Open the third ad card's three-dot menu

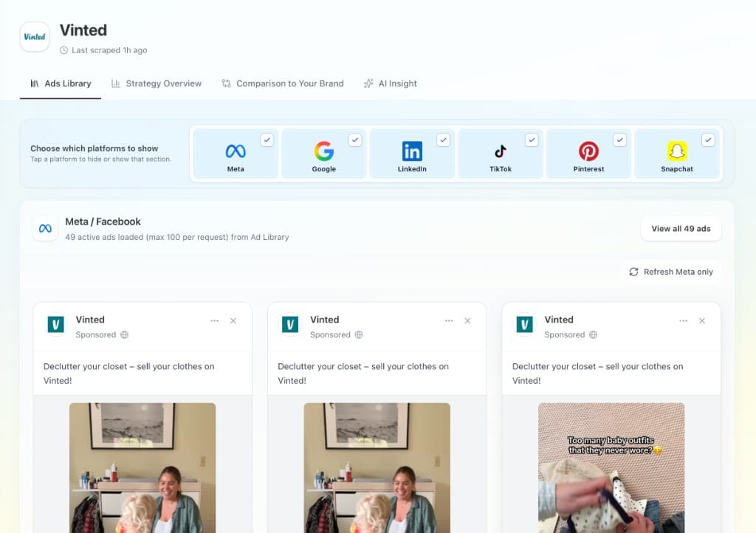pyautogui.click(x=683, y=320)
